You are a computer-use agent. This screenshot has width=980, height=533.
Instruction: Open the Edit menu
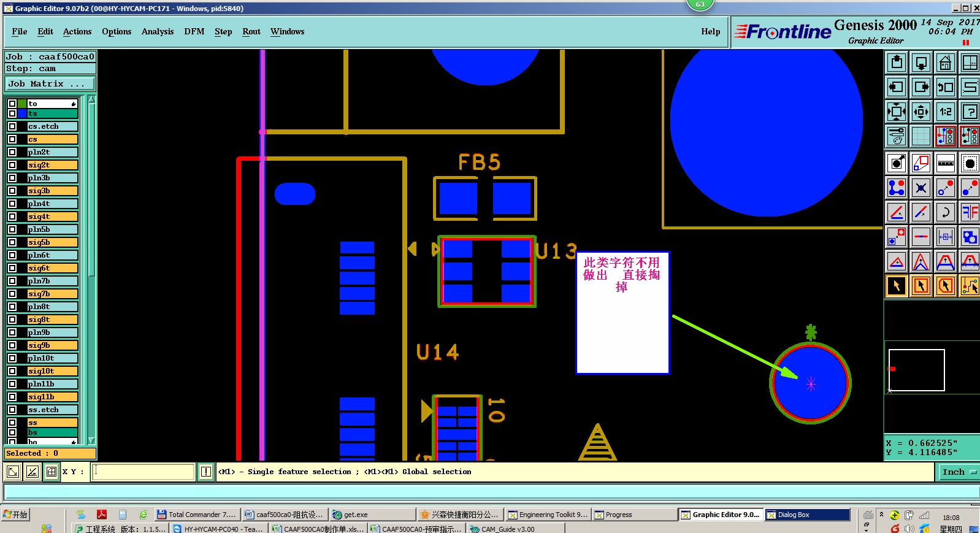pos(45,31)
